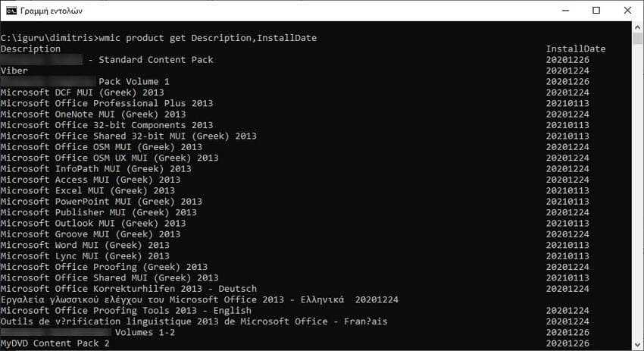This screenshot has width=644, height=351.
Task: Click 'Microsoft Excel MUI (Greek) 2013' line
Action: [87, 191]
